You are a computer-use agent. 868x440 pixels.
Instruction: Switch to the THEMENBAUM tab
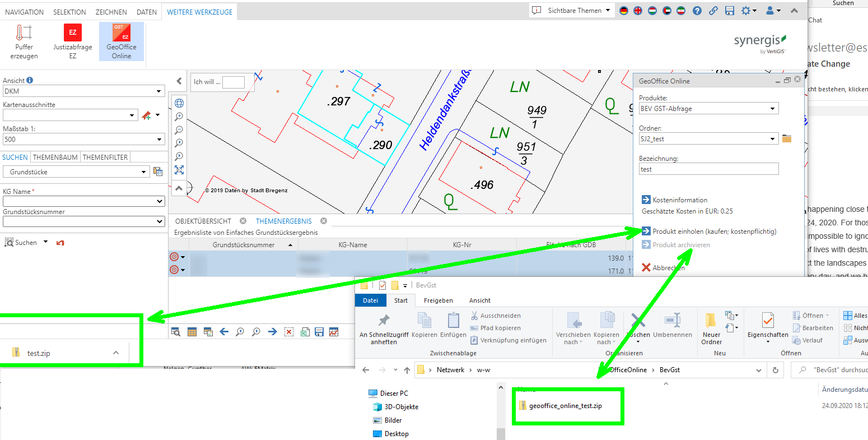coord(54,157)
